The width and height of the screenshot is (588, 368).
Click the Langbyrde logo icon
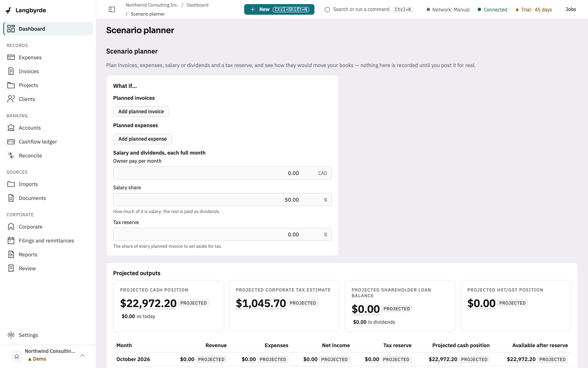coord(8,10)
